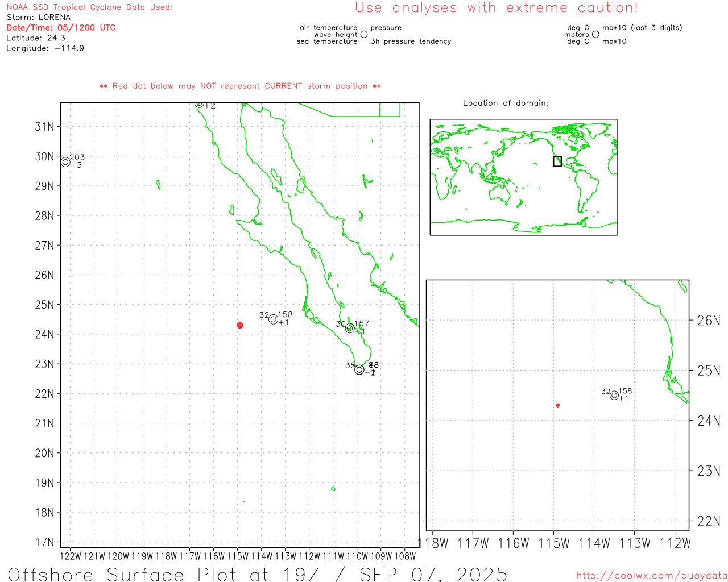This screenshot has width=728, height=582.
Task: Open the coolwx.com/buoydata link
Action: point(652,576)
